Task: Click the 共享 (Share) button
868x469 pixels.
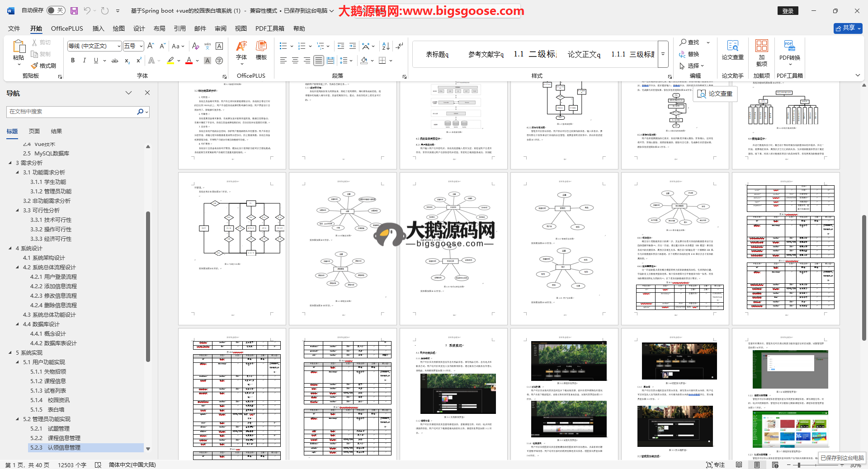Action: 848,28
